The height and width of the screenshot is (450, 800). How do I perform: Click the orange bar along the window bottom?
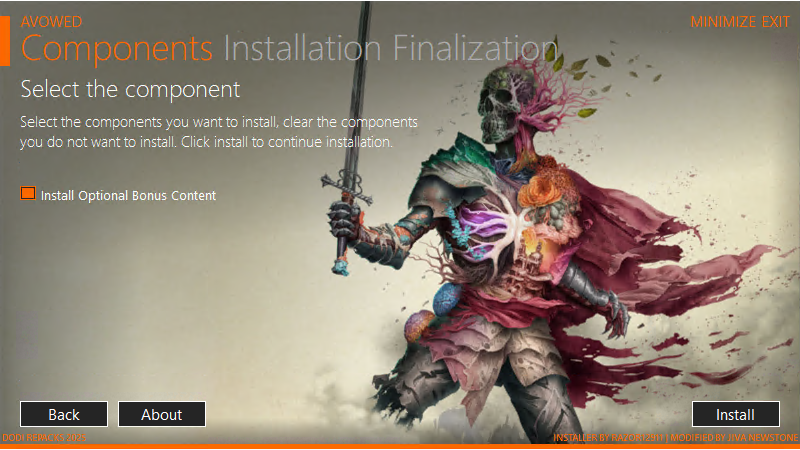400,447
